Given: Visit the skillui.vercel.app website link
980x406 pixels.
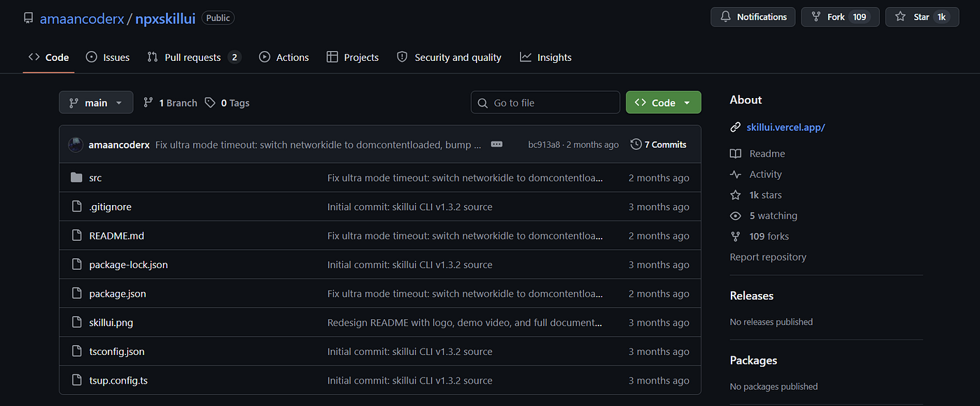Looking at the screenshot, I should (786, 127).
